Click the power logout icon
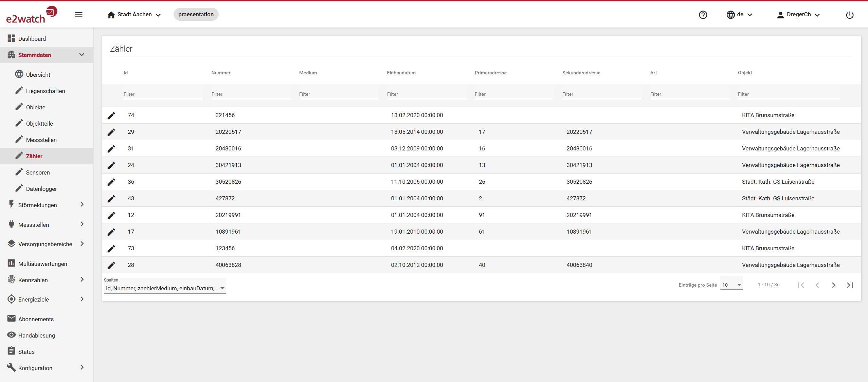 tap(849, 15)
